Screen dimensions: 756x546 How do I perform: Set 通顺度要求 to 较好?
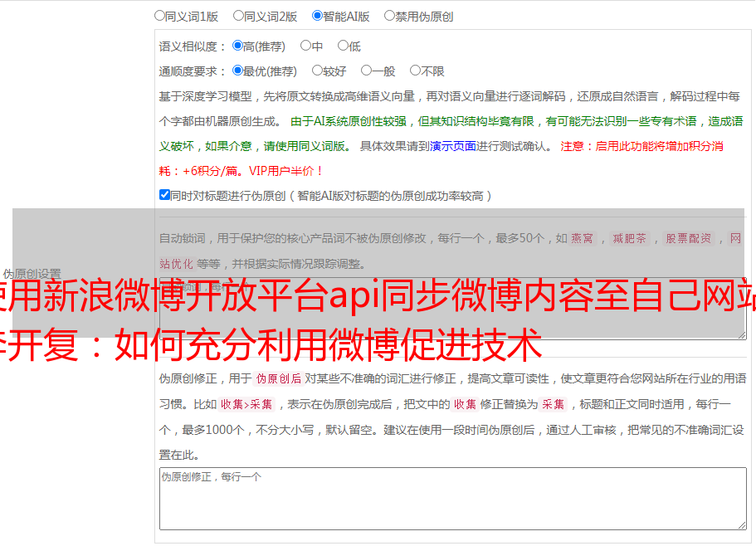[317, 71]
